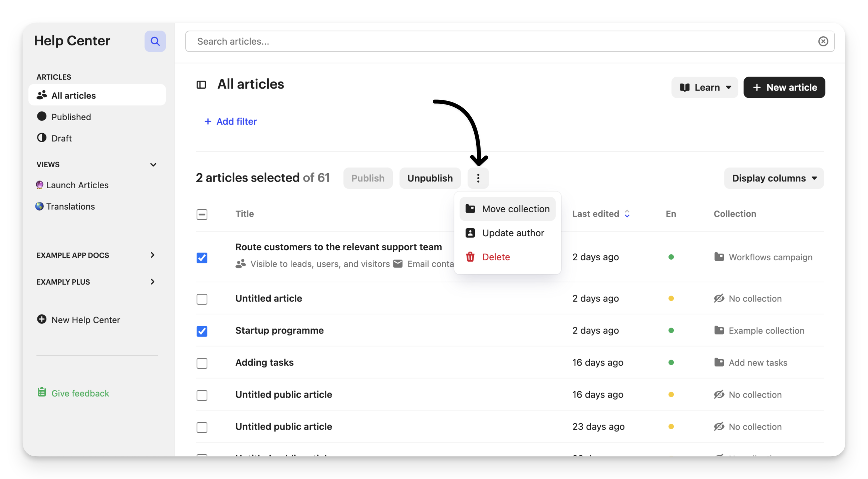Toggle the sidebar panel icon beside All articles
This screenshot has width=868, height=479.
tap(201, 84)
